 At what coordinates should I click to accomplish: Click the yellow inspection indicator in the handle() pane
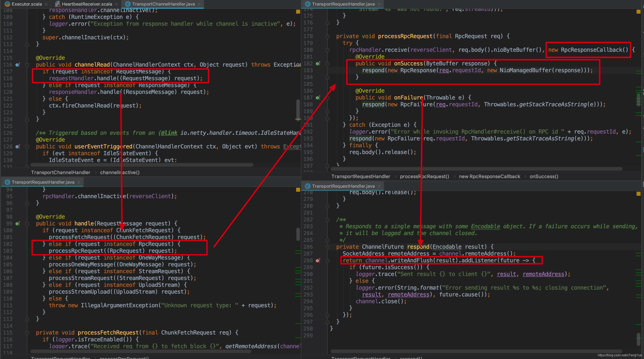298,190
